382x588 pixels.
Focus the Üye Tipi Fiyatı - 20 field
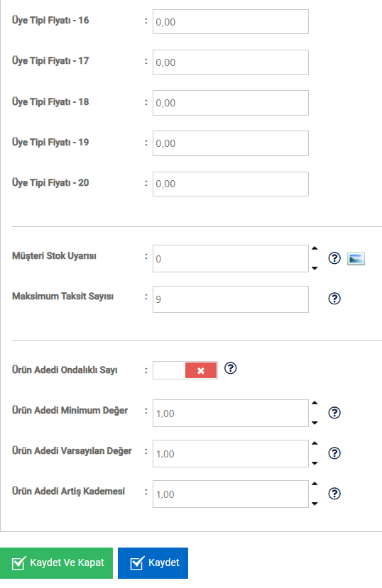(231, 184)
